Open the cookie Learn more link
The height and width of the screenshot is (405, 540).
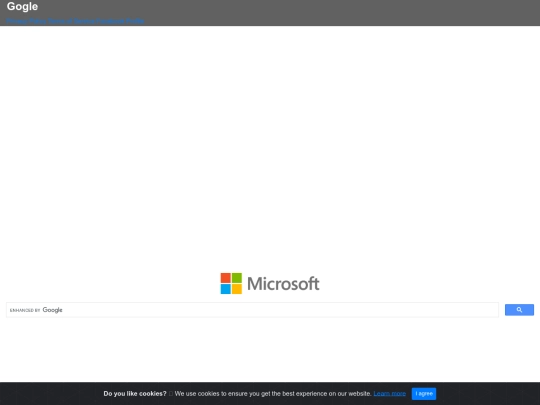click(390, 394)
